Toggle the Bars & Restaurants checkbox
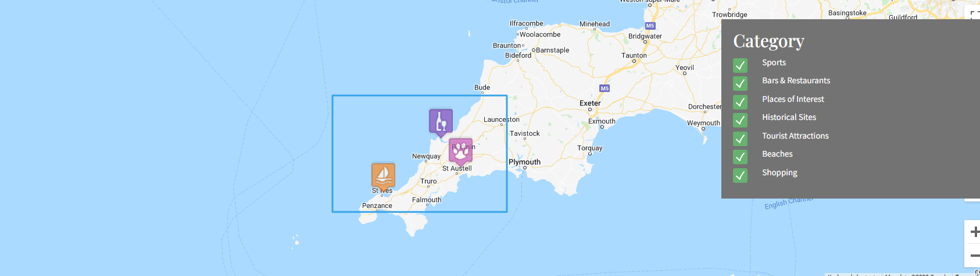The width and height of the screenshot is (980, 276). (740, 83)
